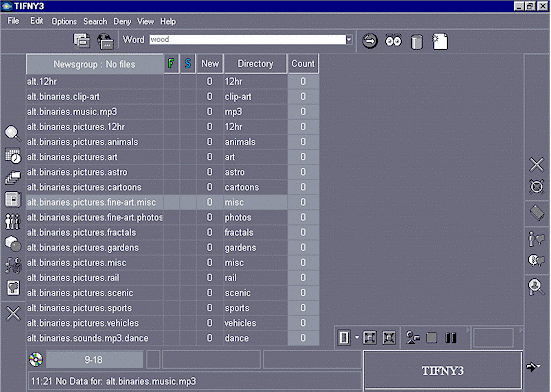Click the Newsgroup : No files column header
The image size is (551, 392).
[x=95, y=64]
